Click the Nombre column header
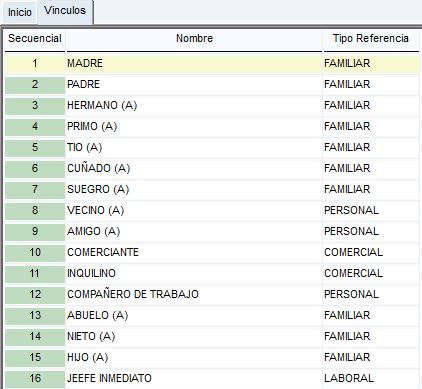This screenshot has height=389, width=422. tap(194, 39)
